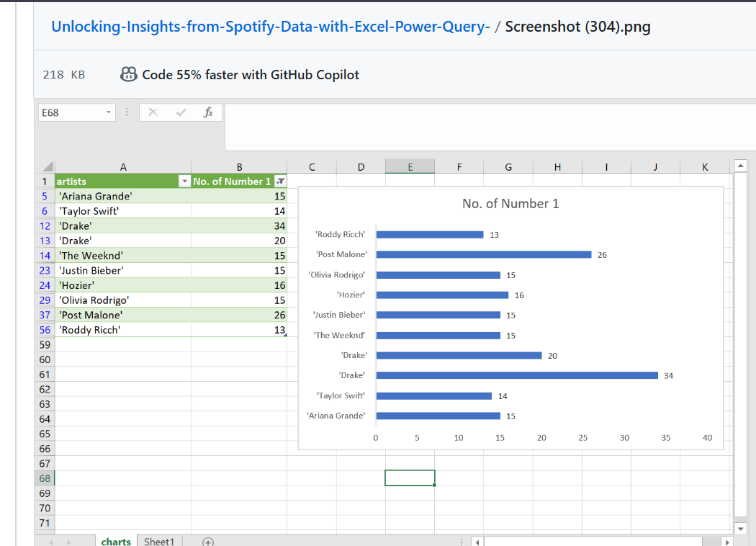Select the 'Roddy Ricch' cell
The height and width of the screenshot is (546, 756).
123,330
